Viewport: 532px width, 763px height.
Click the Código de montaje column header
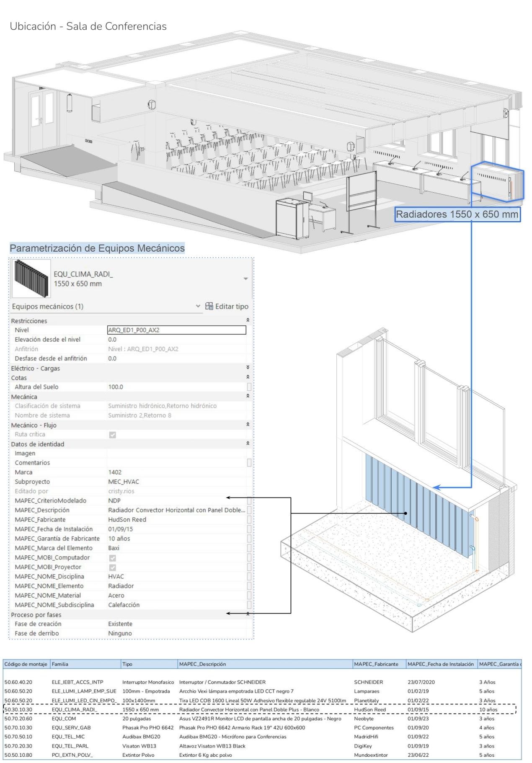26,664
